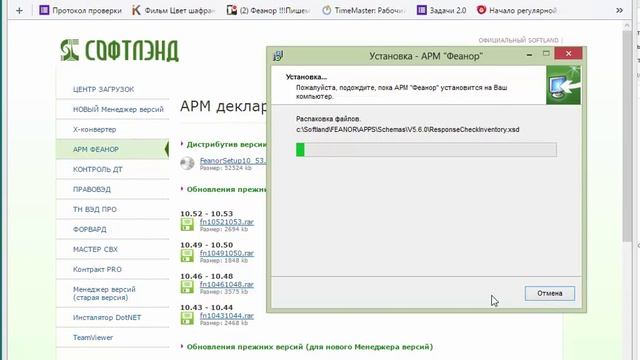This screenshot has width=640, height=360.
Task: Open ЦЕНТР ЗАГРУЗОК menu item
Action: [103, 89]
